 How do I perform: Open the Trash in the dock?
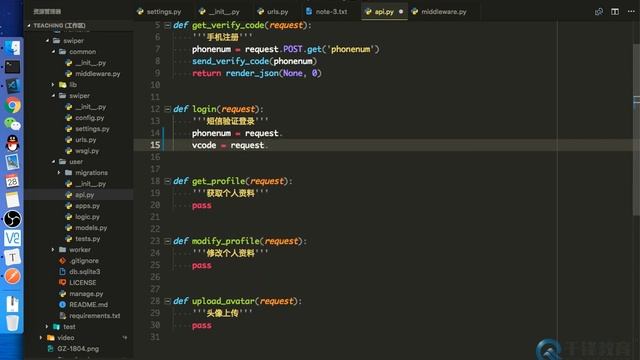pyautogui.click(x=12, y=322)
